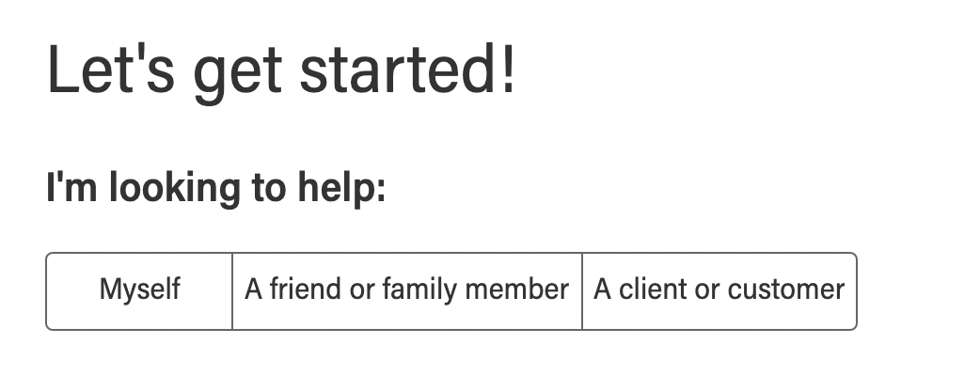Set help target to a client or customer
Image resolution: width=980 pixels, height=391 pixels.
(719, 290)
